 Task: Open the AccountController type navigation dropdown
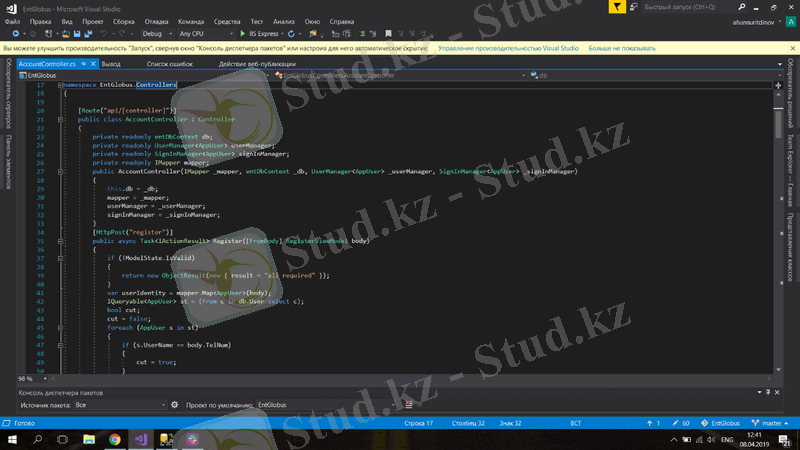(400, 75)
